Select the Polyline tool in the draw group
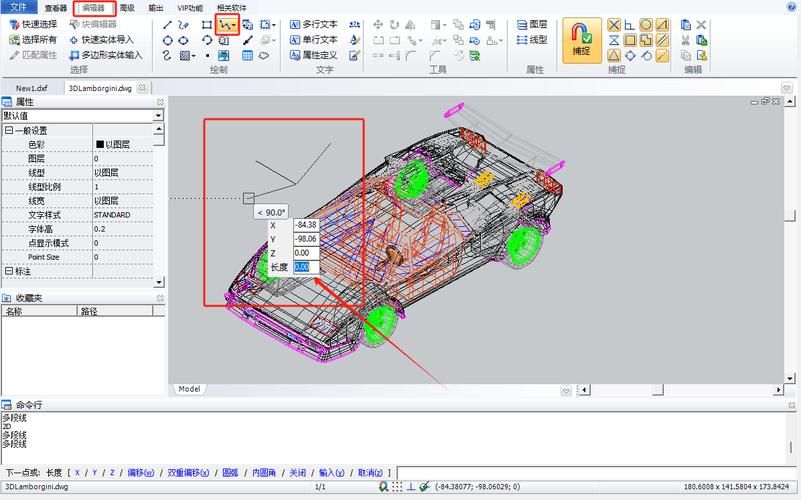Viewport: 805px width, 500px height. pyautogui.click(x=224, y=25)
